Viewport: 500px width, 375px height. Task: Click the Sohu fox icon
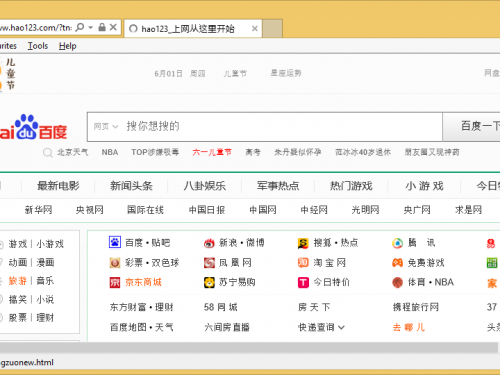coord(303,243)
